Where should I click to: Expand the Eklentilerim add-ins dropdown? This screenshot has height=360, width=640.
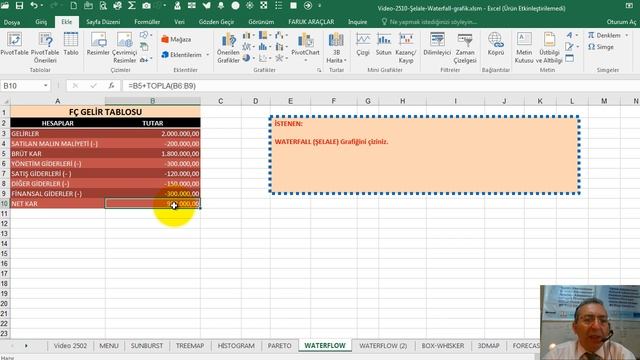[208, 55]
